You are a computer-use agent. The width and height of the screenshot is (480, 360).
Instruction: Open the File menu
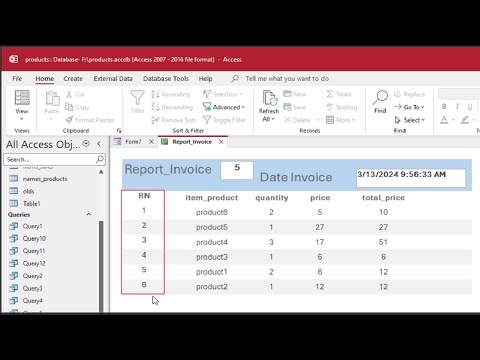17,79
